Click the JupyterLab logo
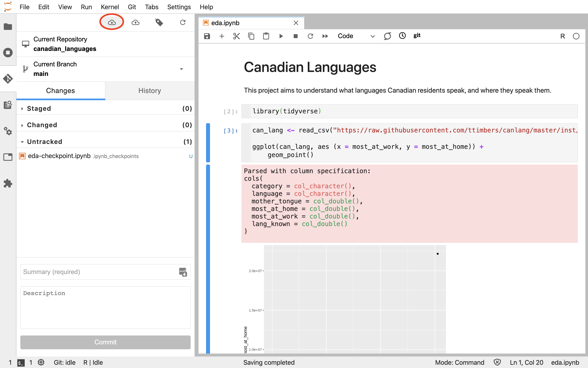The image size is (588, 368). (8, 7)
